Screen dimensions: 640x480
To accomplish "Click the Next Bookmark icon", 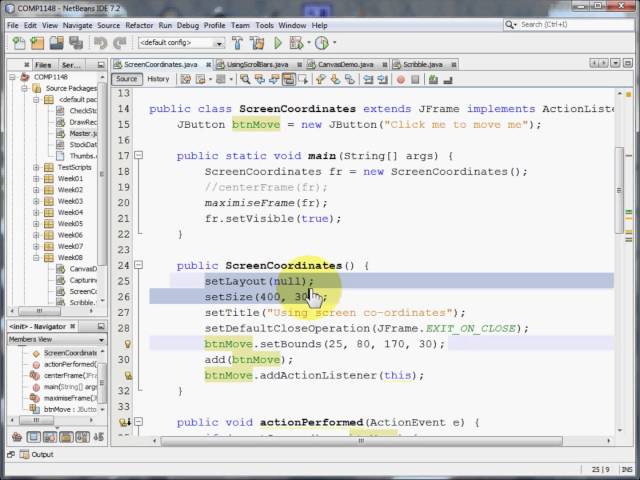I will point(335,79).
